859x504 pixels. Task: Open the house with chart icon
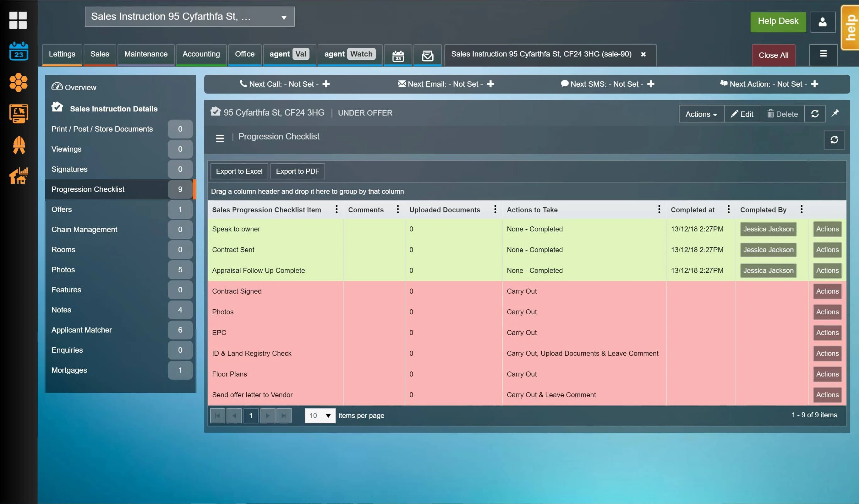pyautogui.click(x=19, y=176)
